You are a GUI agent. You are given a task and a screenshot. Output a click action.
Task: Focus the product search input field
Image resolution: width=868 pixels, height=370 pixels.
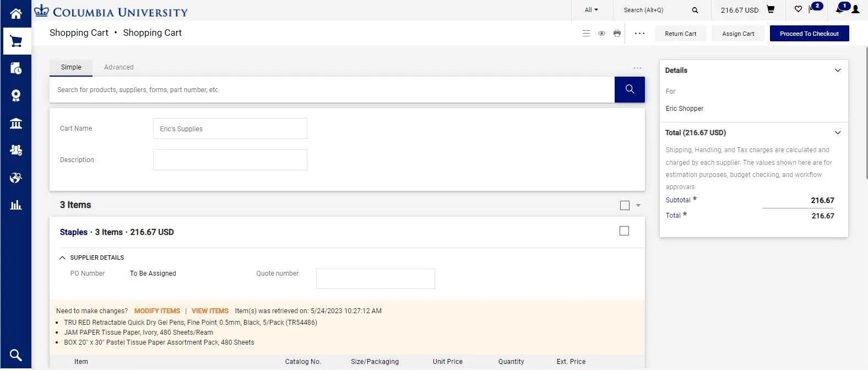pyautogui.click(x=332, y=89)
